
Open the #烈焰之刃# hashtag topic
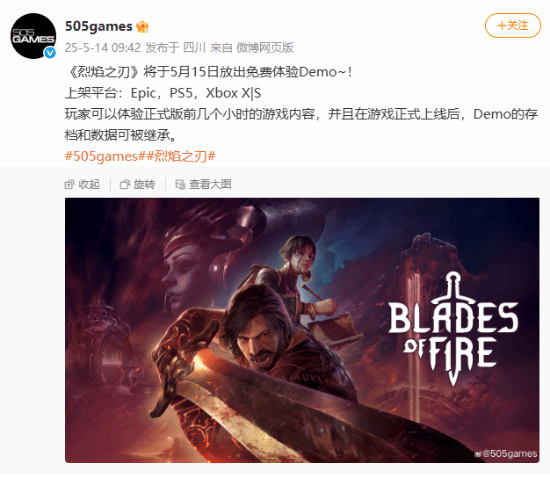point(180,156)
